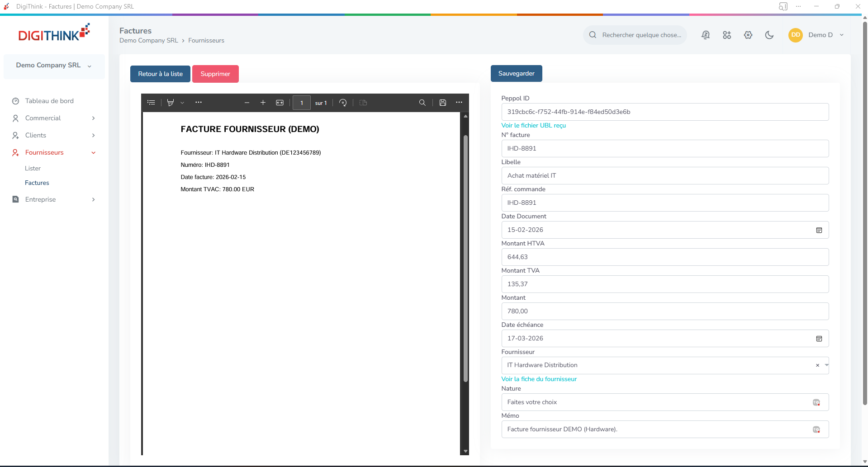
Task: Open the Voir le fichier UBL reçu link
Action: pos(533,125)
